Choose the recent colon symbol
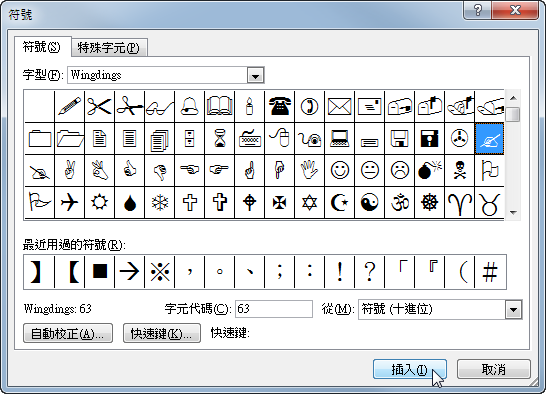 tap(309, 272)
